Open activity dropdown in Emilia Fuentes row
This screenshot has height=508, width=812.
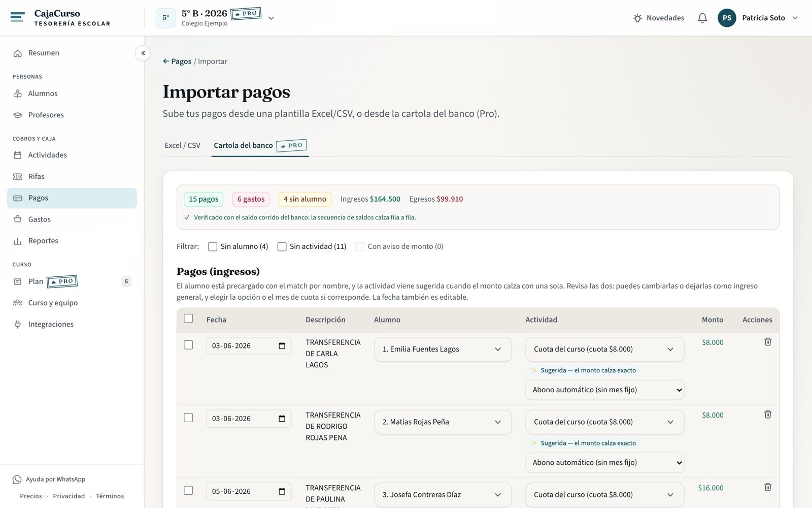pos(604,350)
